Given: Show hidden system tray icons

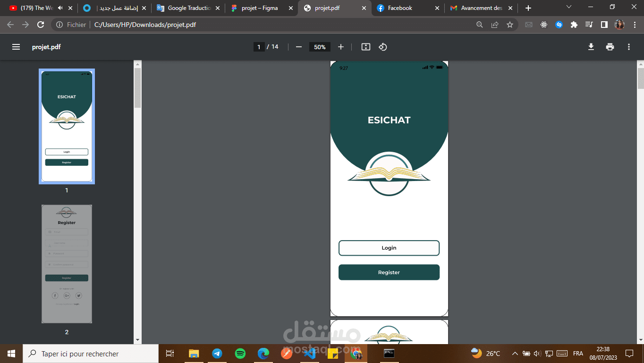Looking at the screenshot, I should pos(515,354).
